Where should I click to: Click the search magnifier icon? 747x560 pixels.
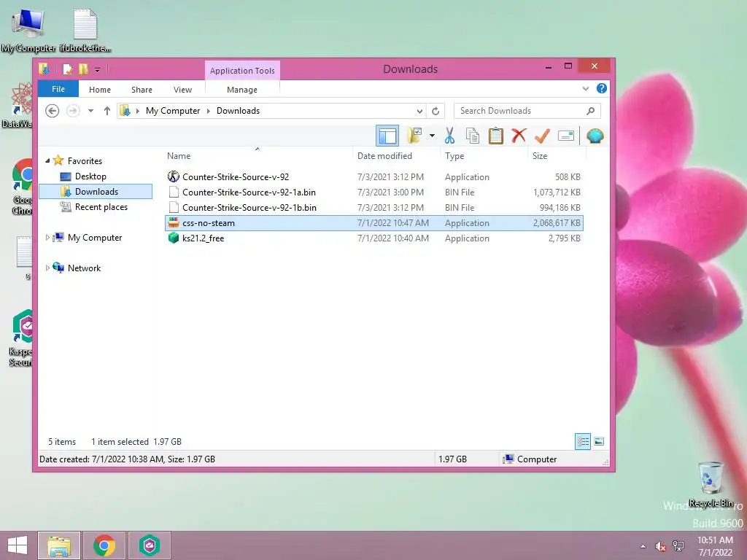pyautogui.click(x=591, y=111)
